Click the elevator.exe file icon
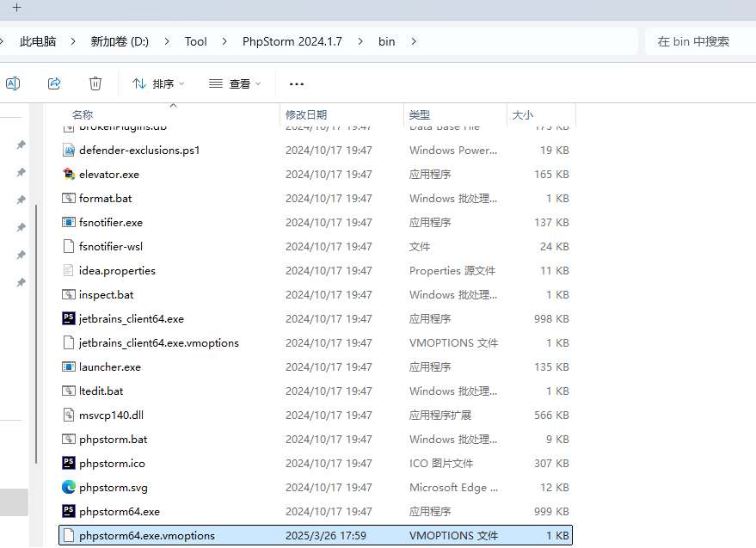 pyautogui.click(x=69, y=174)
